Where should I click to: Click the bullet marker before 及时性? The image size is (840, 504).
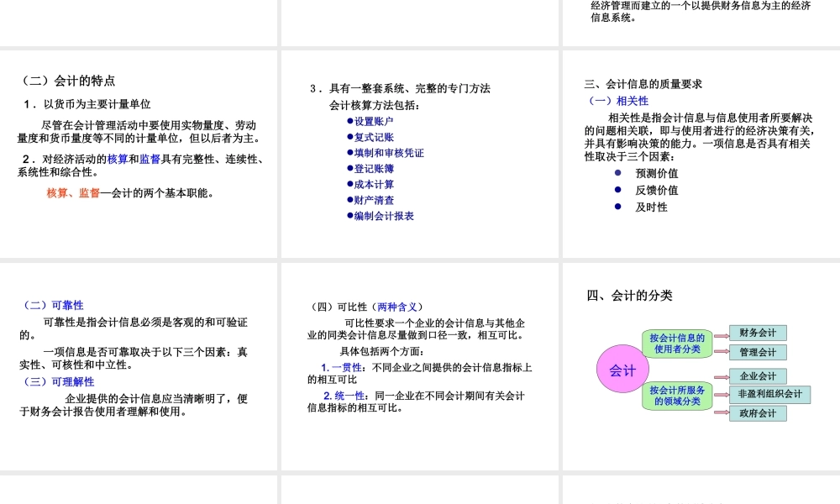(x=618, y=207)
